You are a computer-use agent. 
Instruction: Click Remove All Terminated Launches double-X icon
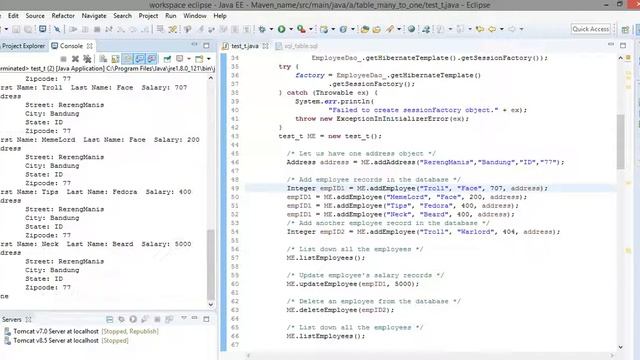coord(87,59)
